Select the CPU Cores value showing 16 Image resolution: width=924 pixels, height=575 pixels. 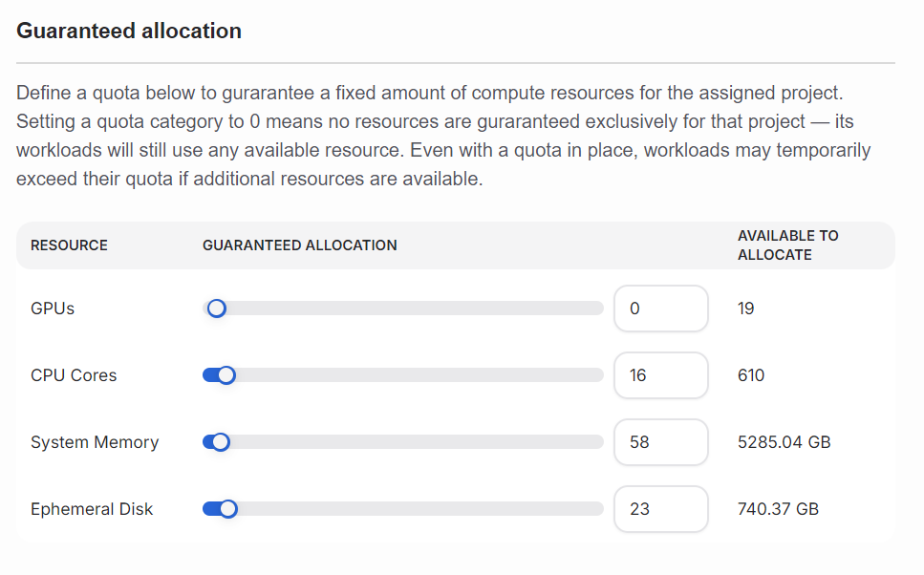[660, 375]
